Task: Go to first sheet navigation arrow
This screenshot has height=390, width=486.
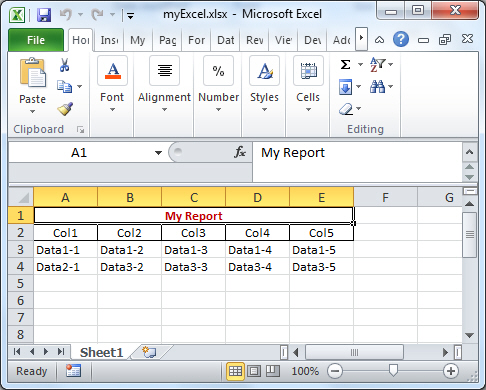Action: tap(17, 351)
